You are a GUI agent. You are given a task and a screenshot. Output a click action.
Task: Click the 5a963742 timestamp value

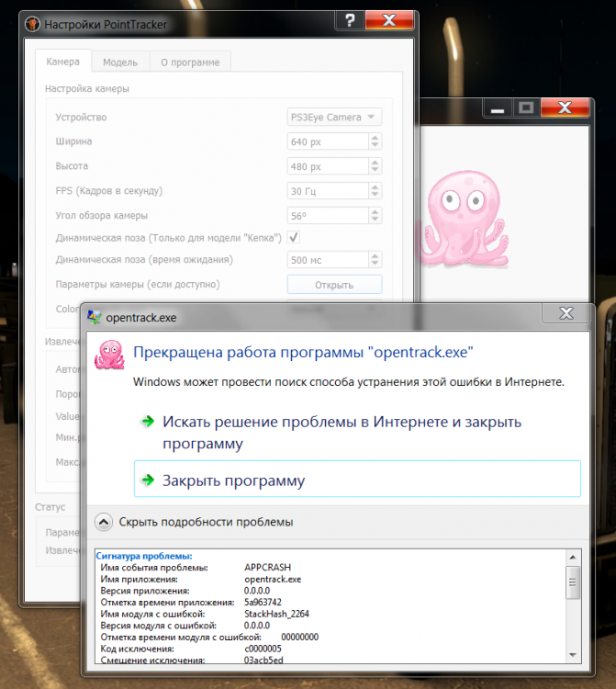(263, 602)
